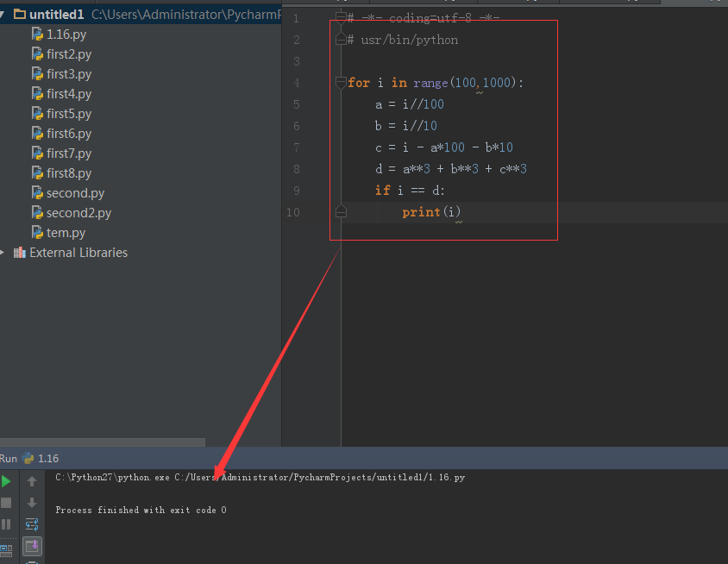Click the green Rerun button
This screenshot has height=564, width=728.
(6, 481)
